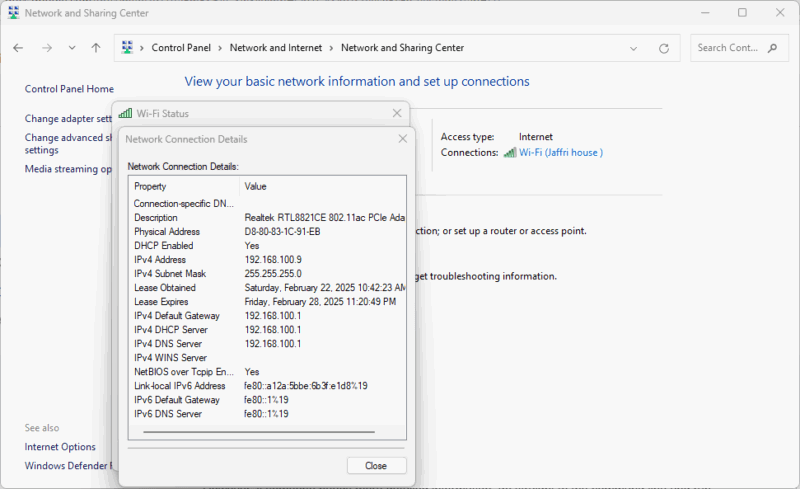Go up one folder level arrow
Screen dimensions: 800x489
coord(95,48)
